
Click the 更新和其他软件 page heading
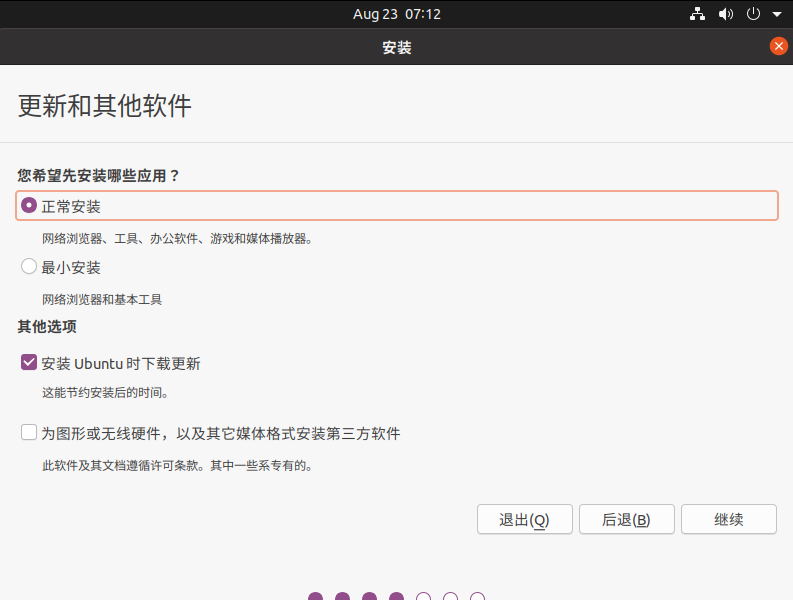point(105,106)
